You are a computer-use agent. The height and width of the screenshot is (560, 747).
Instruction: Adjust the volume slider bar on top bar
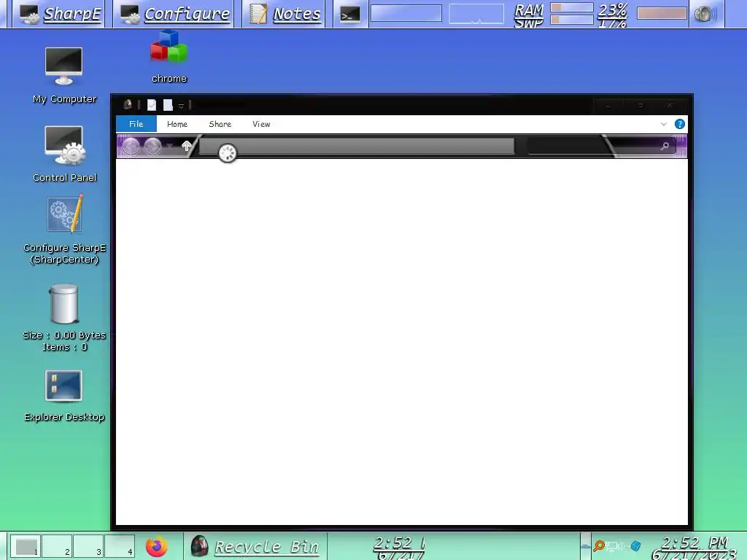pyautogui.click(x=662, y=13)
